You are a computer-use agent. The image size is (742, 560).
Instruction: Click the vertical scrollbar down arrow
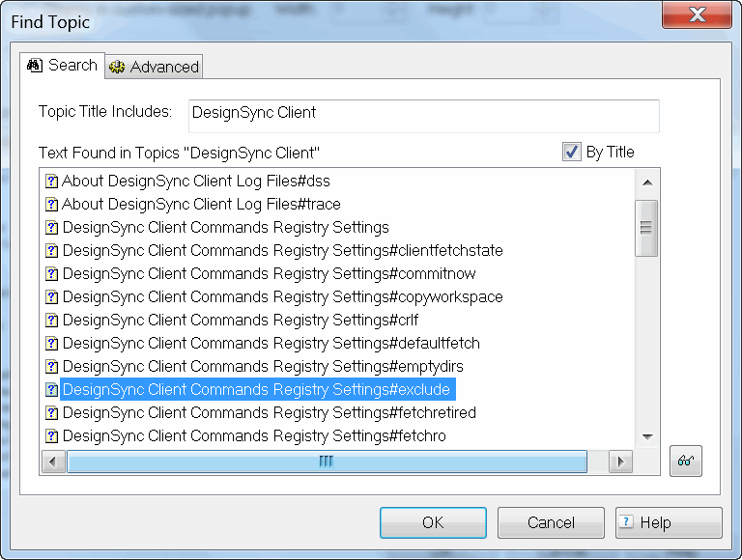[x=647, y=436]
